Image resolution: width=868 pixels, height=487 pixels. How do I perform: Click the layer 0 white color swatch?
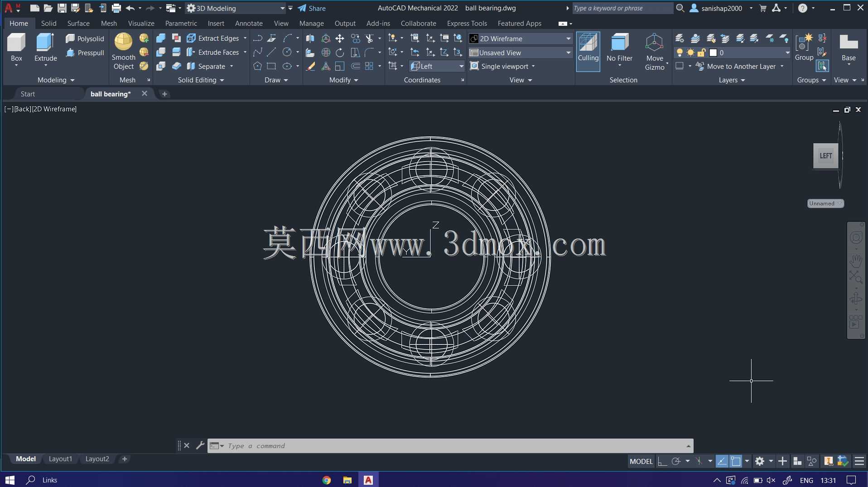pos(713,53)
